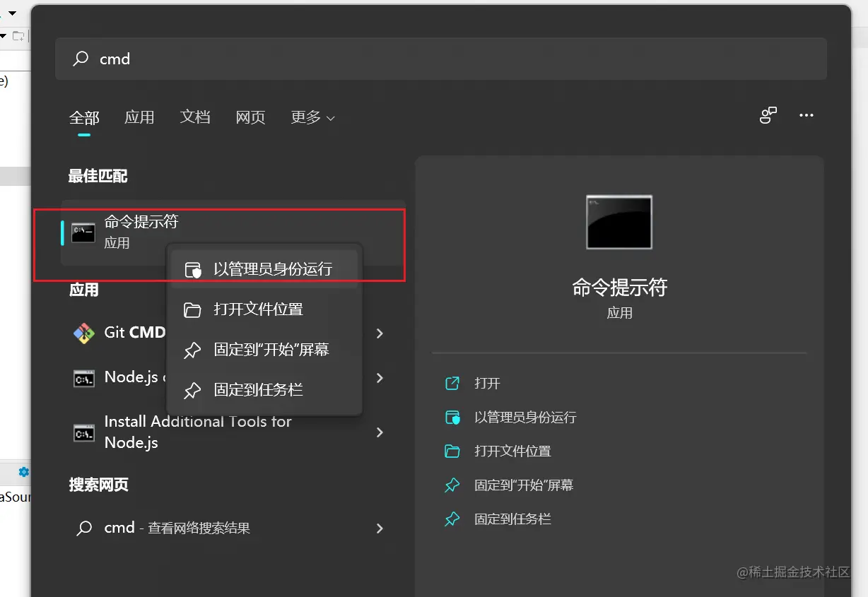Click the gear icon in background window
The width and height of the screenshot is (868, 597).
coord(24,472)
